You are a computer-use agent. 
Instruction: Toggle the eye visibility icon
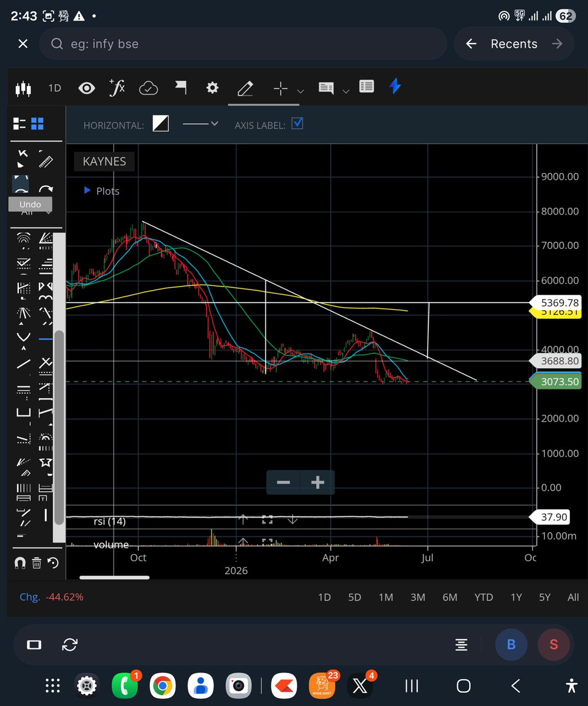(x=87, y=88)
